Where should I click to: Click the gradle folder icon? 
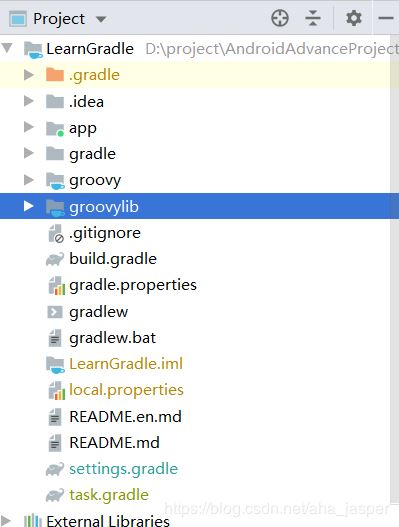[55, 154]
